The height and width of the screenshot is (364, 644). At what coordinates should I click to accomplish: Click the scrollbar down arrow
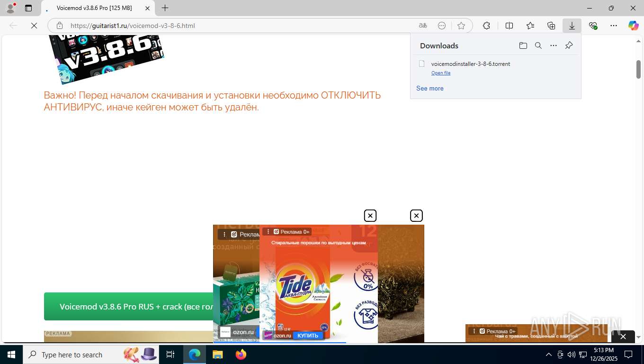(x=638, y=337)
